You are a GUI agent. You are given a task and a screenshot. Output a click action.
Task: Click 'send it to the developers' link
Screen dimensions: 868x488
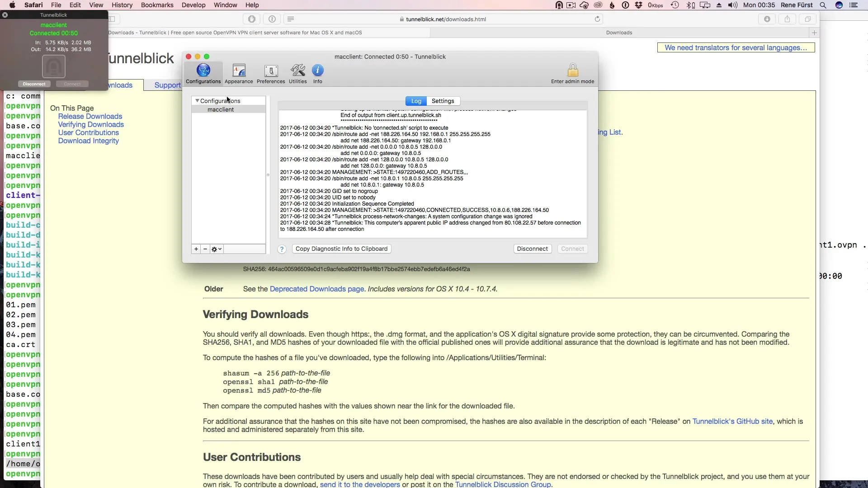(360, 484)
